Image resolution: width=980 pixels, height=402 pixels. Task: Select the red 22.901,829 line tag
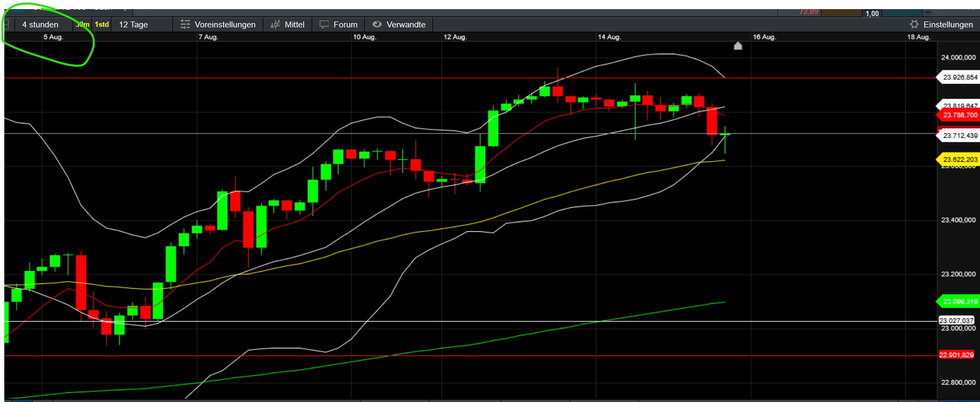coord(956,355)
